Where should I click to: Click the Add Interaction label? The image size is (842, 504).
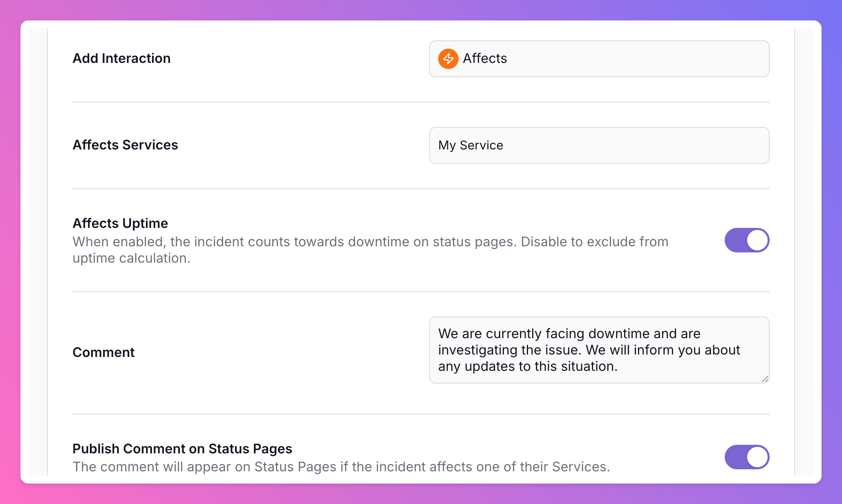tap(121, 58)
